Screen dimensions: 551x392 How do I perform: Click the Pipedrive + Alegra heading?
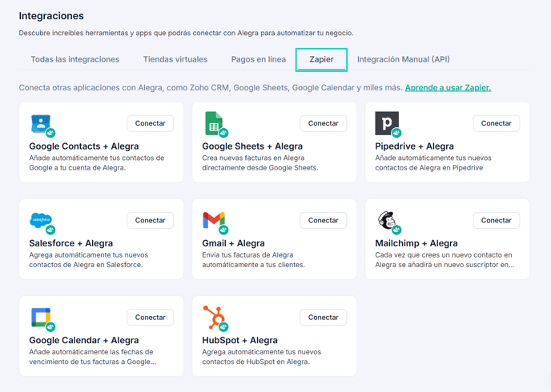pos(414,146)
